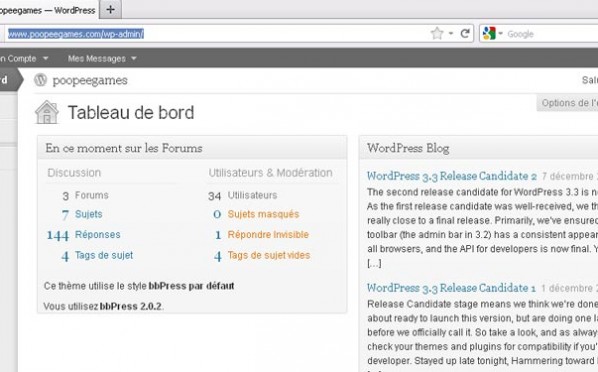Open Options de l'écran panel
The height and width of the screenshot is (372, 598).
[568, 103]
